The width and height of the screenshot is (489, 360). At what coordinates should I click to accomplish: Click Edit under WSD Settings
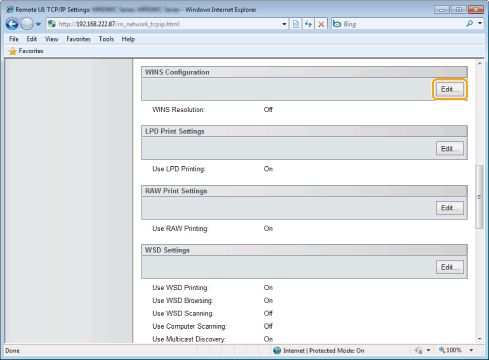[450, 267]
